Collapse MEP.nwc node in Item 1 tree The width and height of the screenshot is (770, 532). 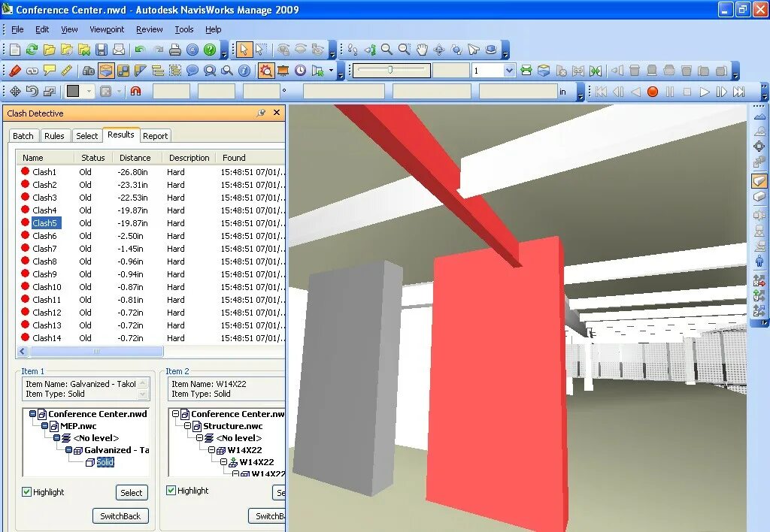pyautogui.click(x=44, y=426)
